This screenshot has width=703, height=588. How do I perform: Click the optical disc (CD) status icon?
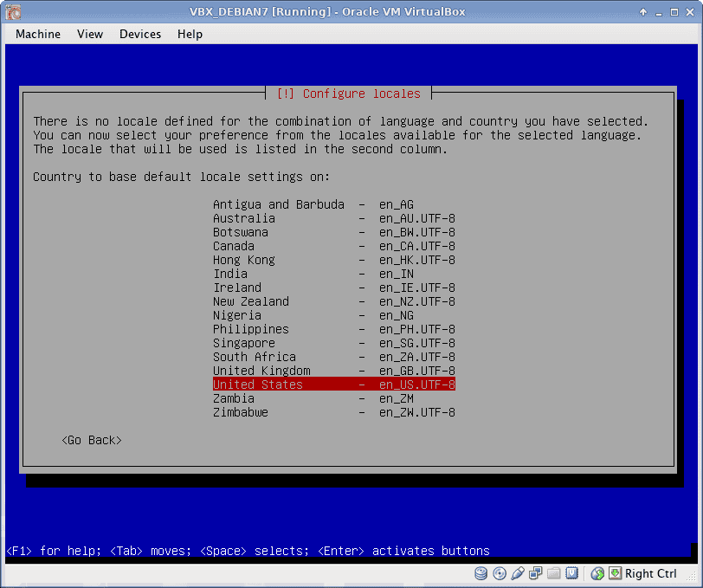[x=500, y=573]
